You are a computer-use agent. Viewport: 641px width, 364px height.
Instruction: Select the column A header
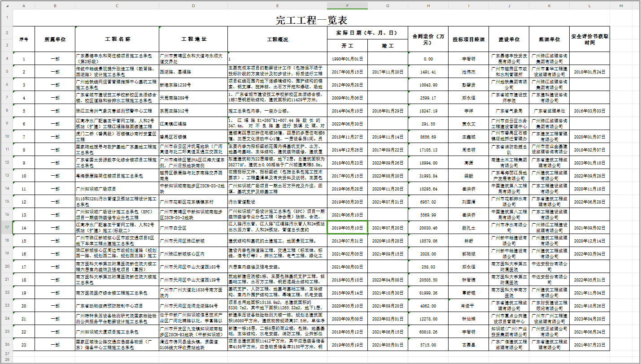[24, 5]
